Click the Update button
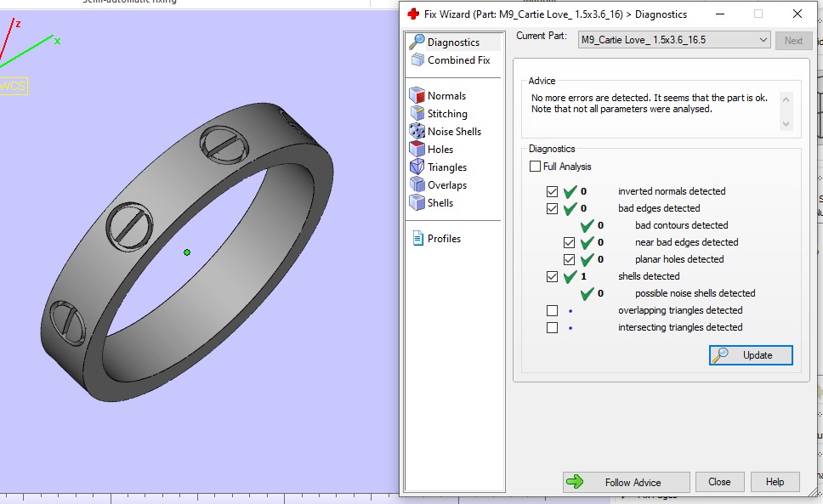 751,355
